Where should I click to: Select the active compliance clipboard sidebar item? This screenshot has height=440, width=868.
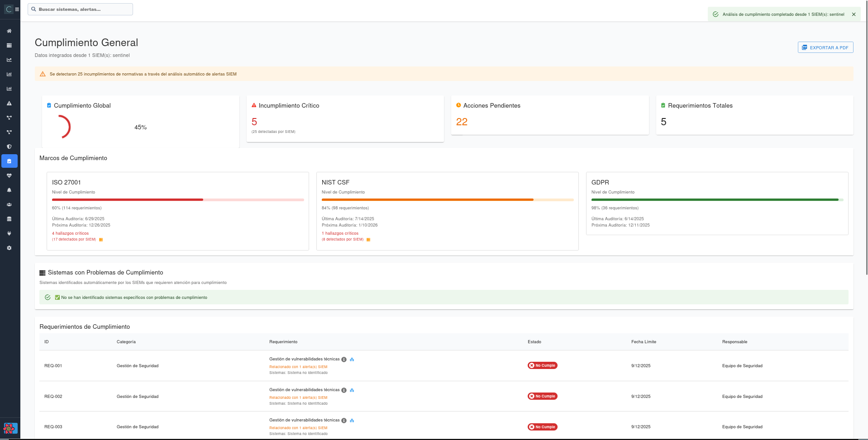(9, 161)
